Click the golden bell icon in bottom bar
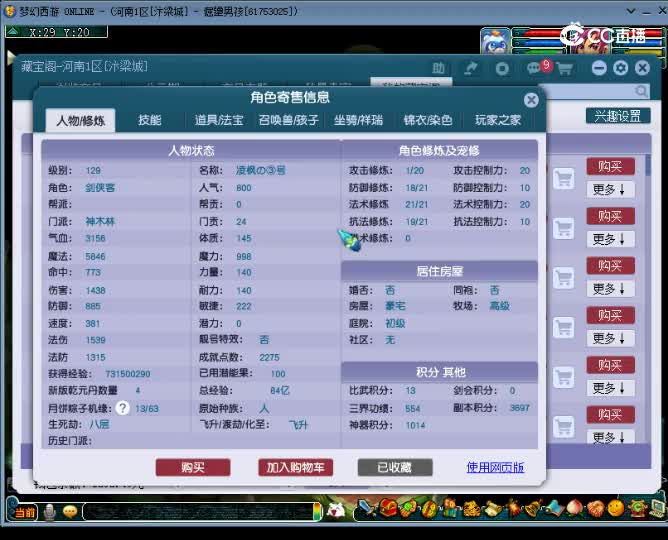 tap(533, 508)
